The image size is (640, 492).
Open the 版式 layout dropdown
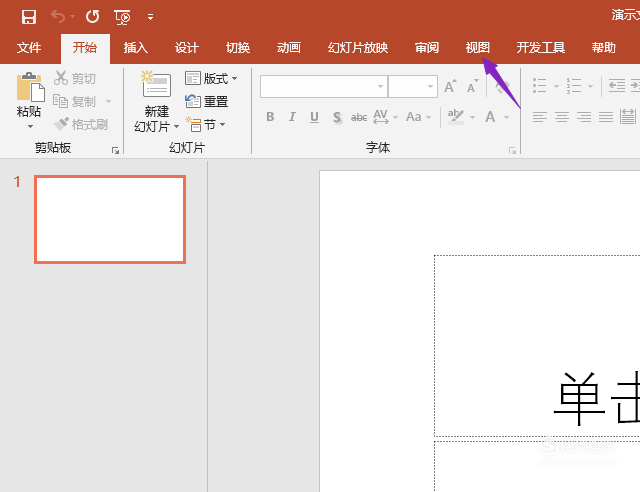[211, 78]
